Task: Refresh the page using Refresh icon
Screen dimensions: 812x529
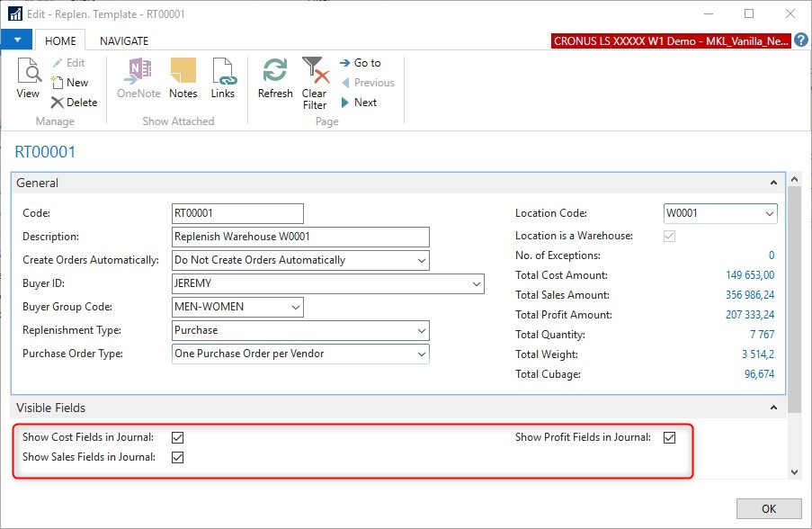Action: [275, 72]
